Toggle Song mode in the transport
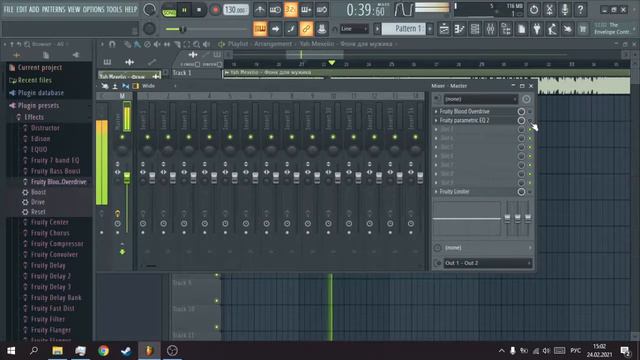The width and height of the screenshot is (640, 360). pyautogui.click(x=169, y=10)
